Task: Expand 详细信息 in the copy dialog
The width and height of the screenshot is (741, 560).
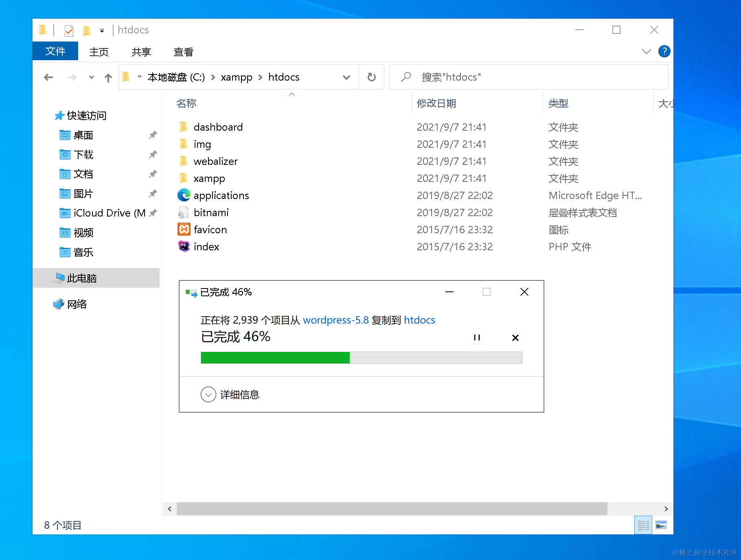Action: tap(230, 394)
